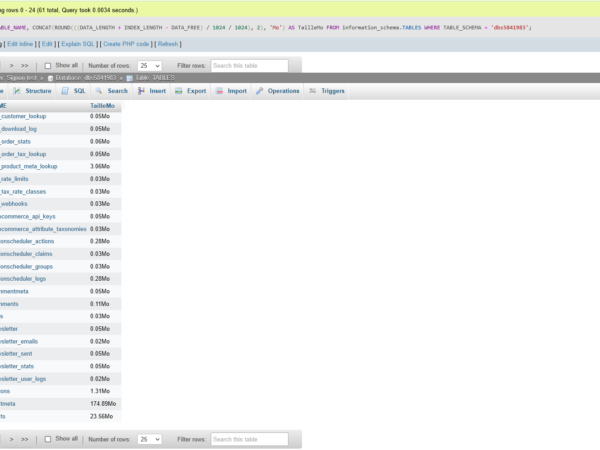Open the top Number of rows dropdown
The height and width of the screenshot is (450, 600).
point(149,65)
